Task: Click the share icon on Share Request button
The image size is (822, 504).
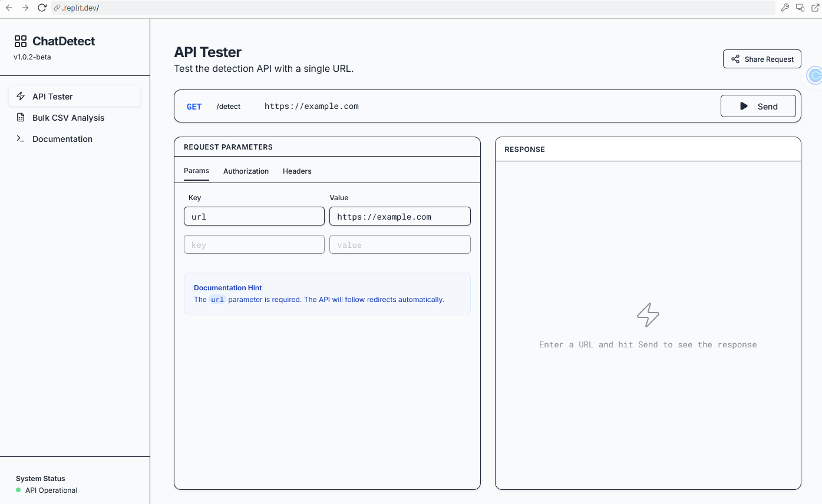Action: pyautogui.click(x=735, y=58)
